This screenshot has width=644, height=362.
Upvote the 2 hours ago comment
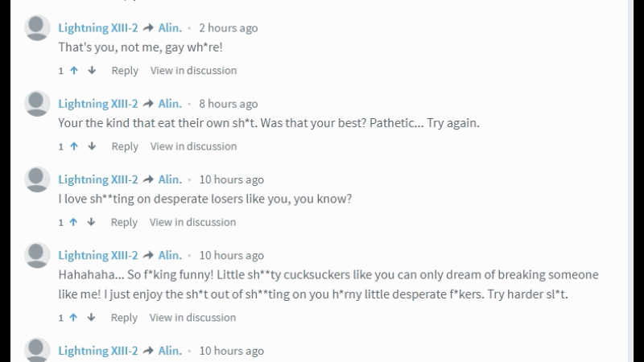[74, 71]
